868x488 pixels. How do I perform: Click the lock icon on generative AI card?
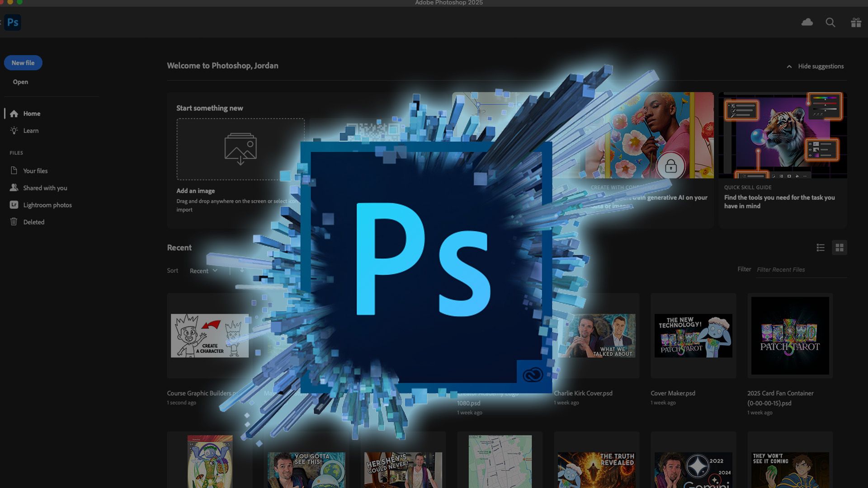coord(671,166)
